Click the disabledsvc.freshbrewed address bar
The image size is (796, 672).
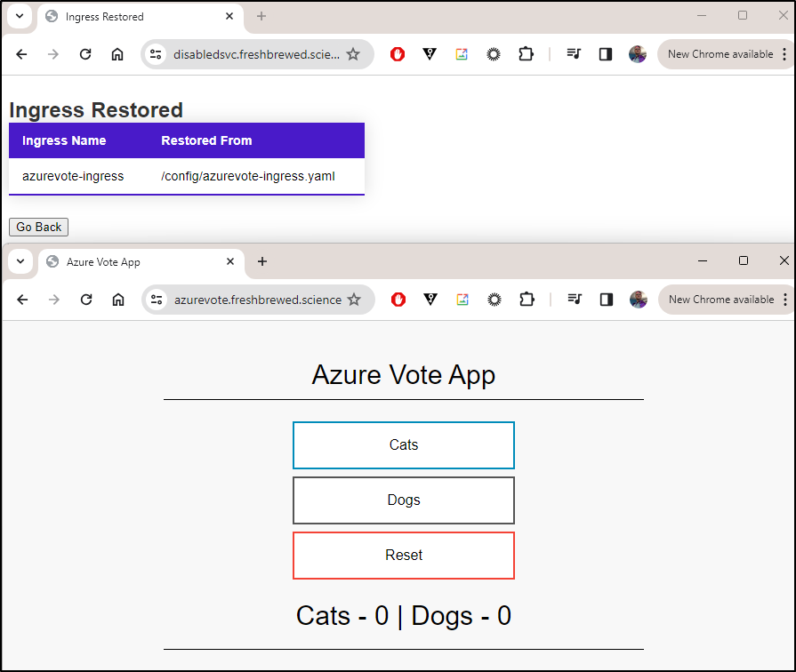point(256,54)
